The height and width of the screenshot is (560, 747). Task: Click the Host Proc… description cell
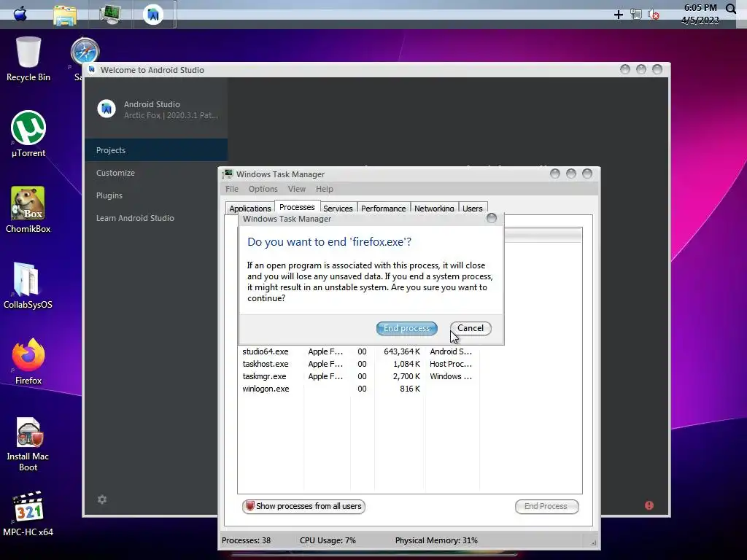tap(451, 364)
